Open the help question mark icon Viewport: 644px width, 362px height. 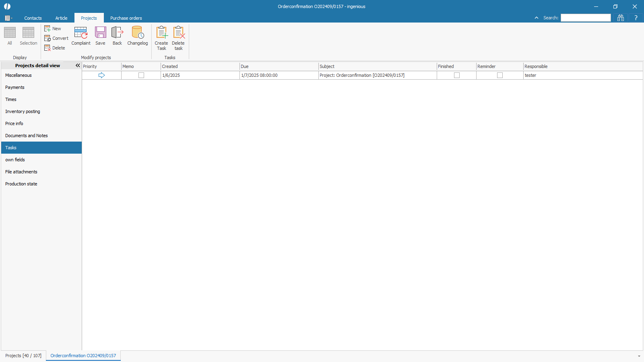point(636,18)
